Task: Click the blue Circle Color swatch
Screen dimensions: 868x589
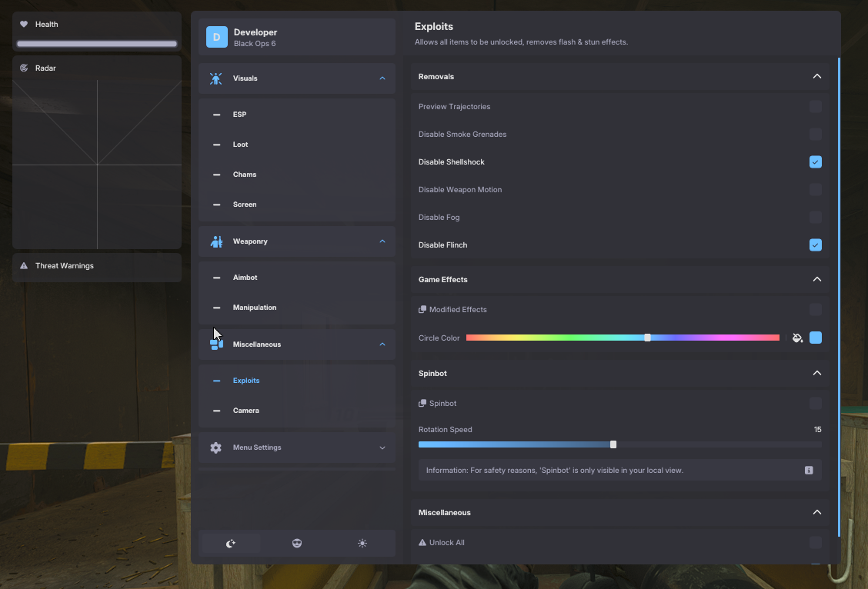Action: point(816,338)
